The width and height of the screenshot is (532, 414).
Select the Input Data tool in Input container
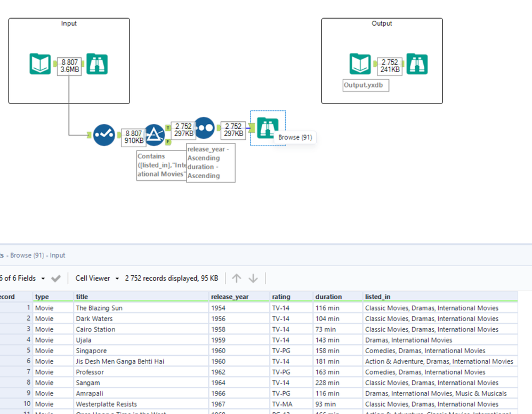point(40,64)
